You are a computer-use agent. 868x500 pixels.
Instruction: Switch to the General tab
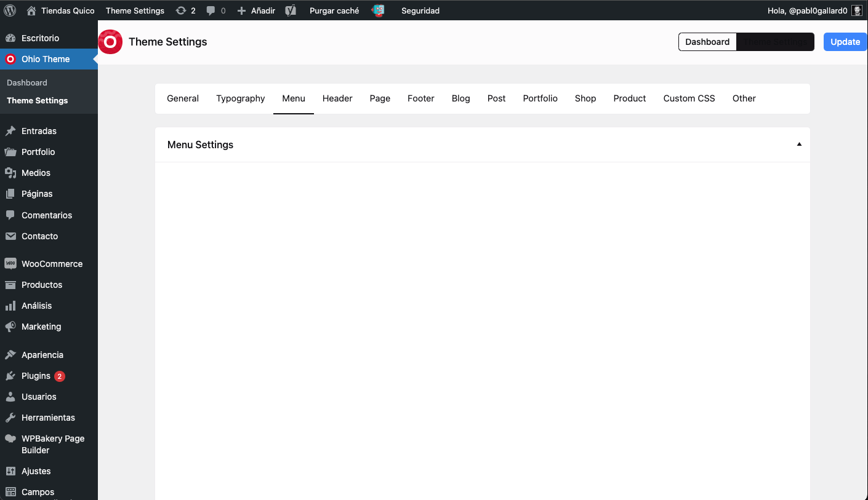click(x=183, y=98)
